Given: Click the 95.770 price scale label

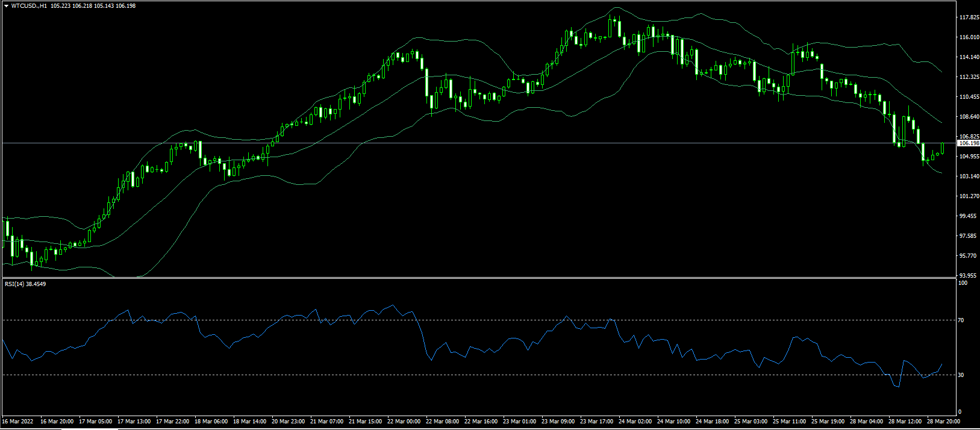Looking at the screenshot, I should [967, 256].
